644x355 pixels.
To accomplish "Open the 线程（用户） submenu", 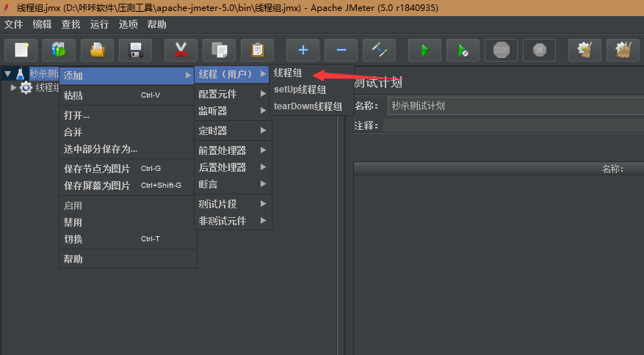I will point(232,74).
